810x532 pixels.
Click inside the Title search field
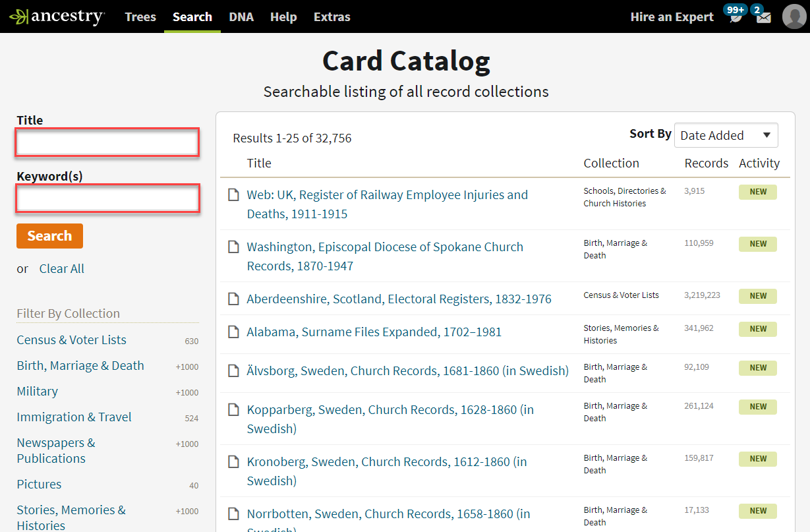click(107, 142)
